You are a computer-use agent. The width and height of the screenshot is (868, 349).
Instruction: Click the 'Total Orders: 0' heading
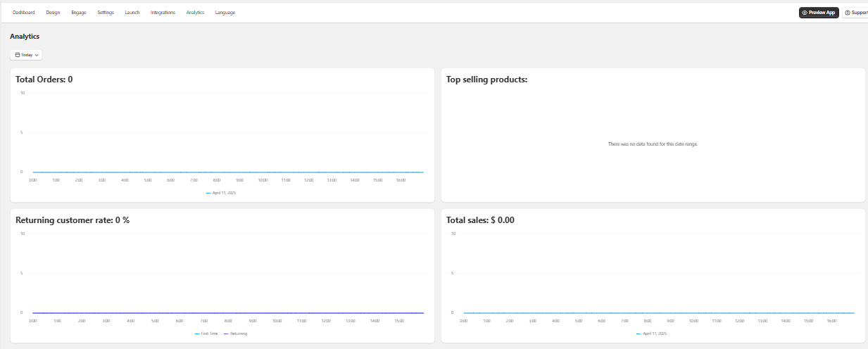click(44, 80)
